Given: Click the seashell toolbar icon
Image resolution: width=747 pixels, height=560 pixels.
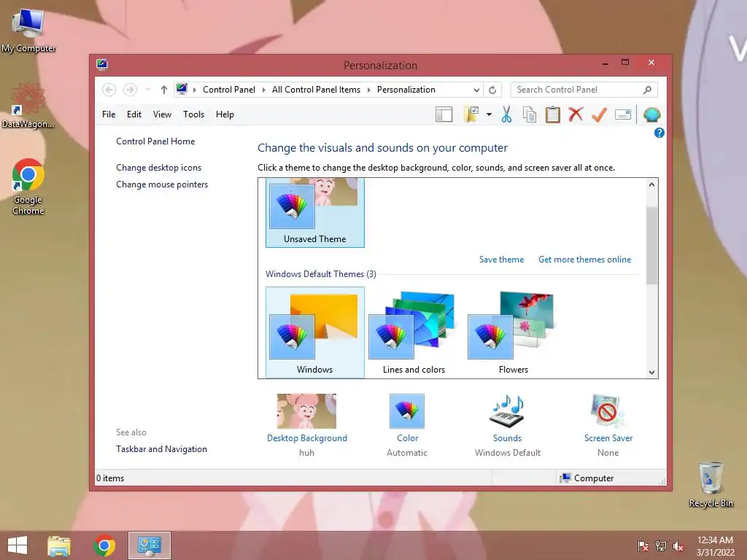Looking at the screenshot, I should point(651,114).
